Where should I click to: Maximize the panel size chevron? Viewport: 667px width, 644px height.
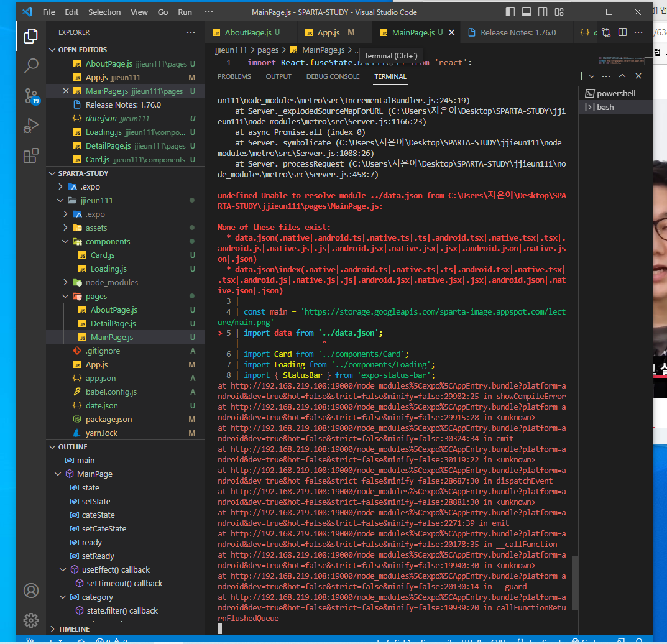(622, 76)
